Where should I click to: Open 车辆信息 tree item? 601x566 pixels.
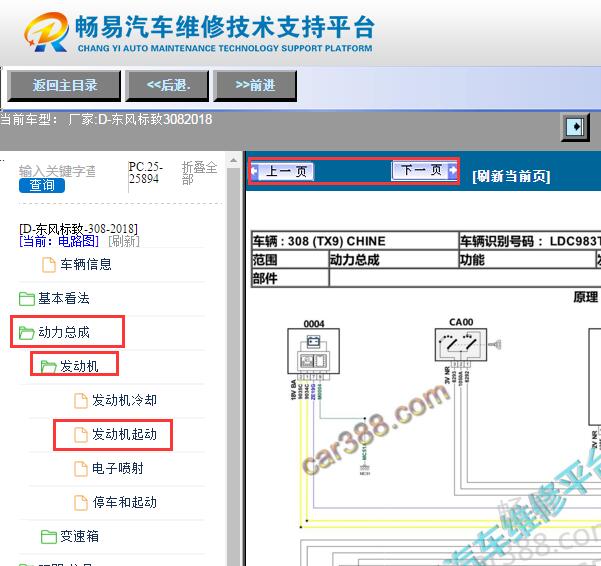point(85,264)
